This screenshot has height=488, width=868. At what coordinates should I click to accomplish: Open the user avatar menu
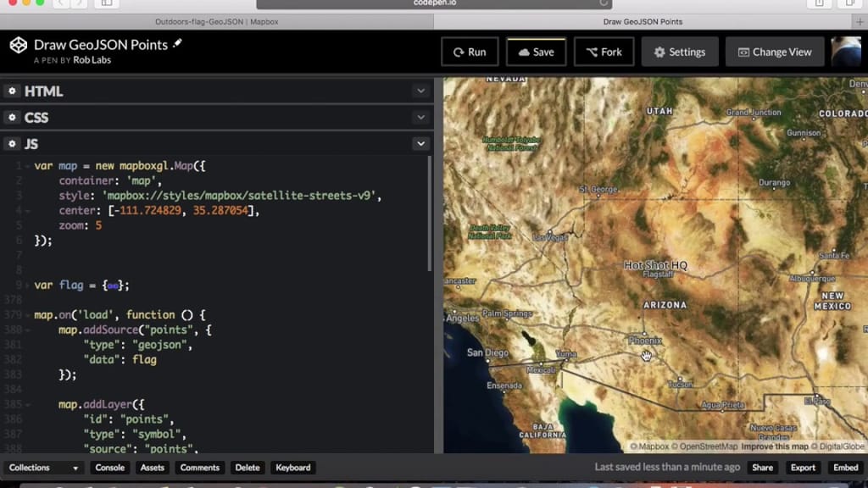pos(847,52)
